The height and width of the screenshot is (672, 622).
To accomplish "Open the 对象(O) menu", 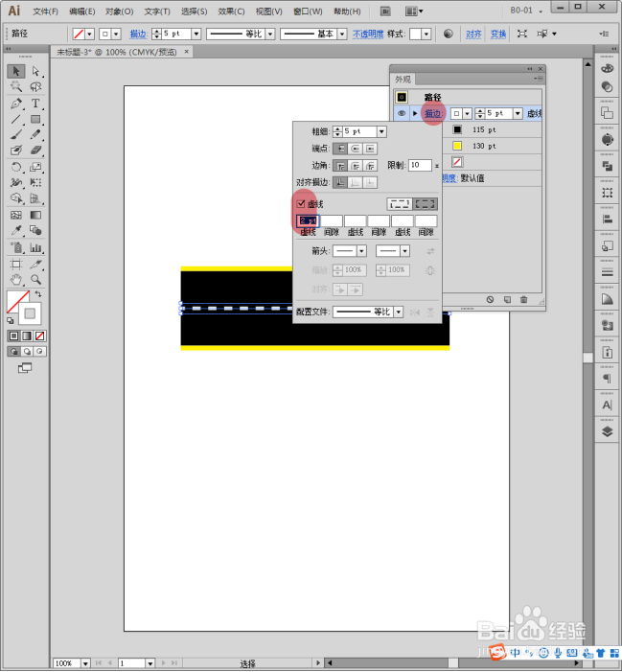I will click(x=120, y=12).
